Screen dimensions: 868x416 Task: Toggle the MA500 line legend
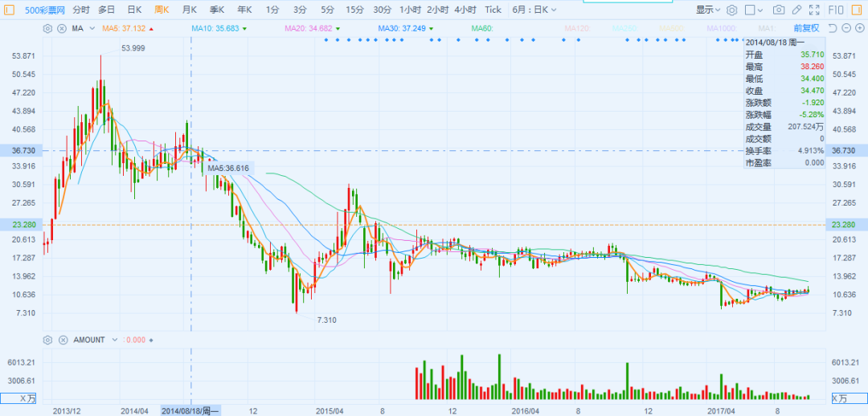click(x=672, y=28)
